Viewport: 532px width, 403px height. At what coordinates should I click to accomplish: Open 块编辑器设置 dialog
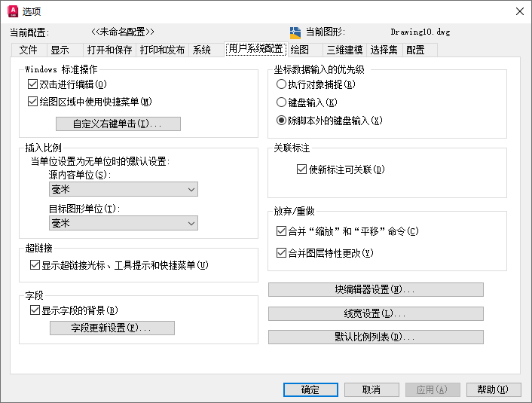[376, 289]
